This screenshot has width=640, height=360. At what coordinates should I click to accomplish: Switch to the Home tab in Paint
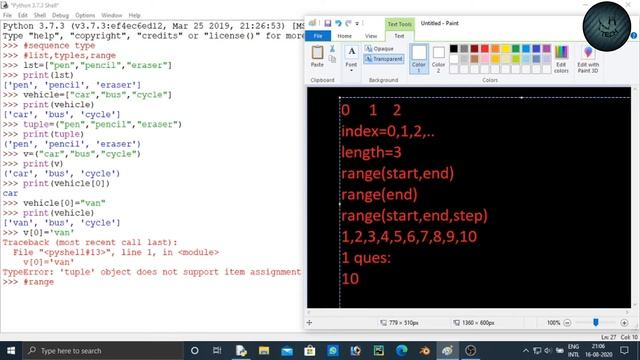click(x=344, y=36)
